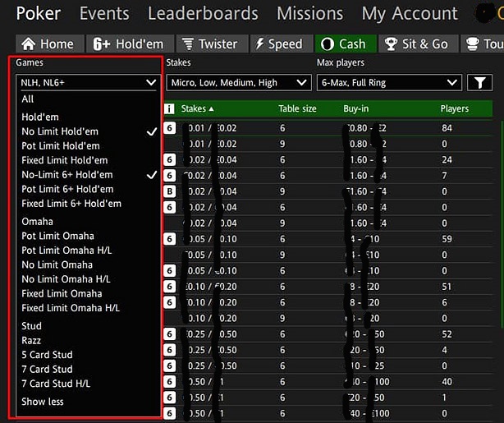Check Pot Limit Omaha option

pos(89,236)
